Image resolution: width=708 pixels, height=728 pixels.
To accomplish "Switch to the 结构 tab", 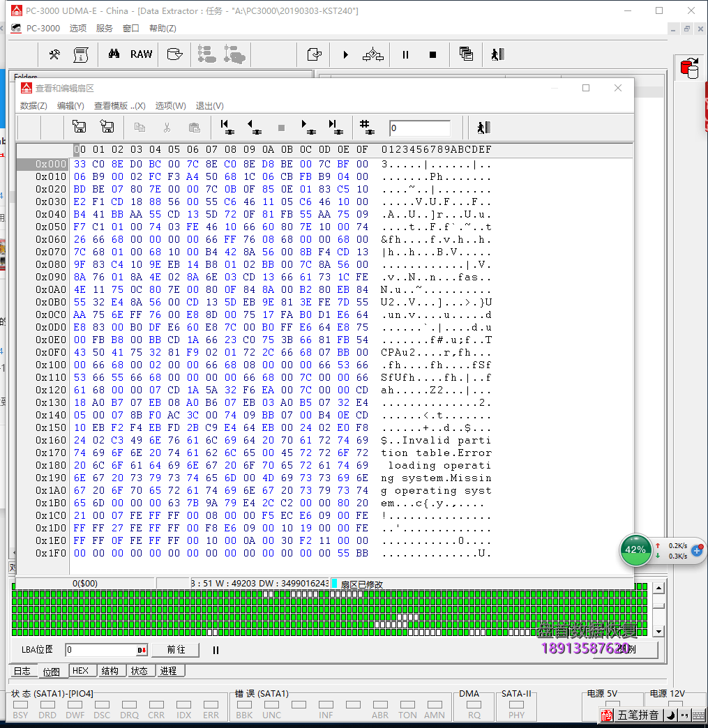I will point(110,670).
